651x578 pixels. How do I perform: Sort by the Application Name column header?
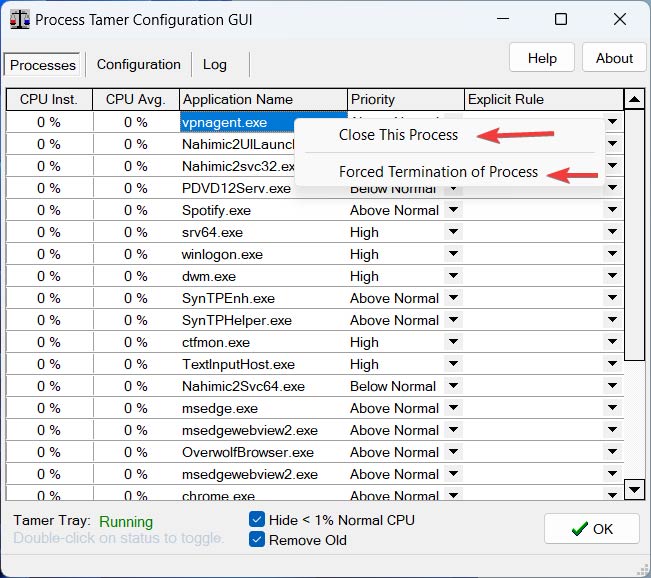pos(263,99)
